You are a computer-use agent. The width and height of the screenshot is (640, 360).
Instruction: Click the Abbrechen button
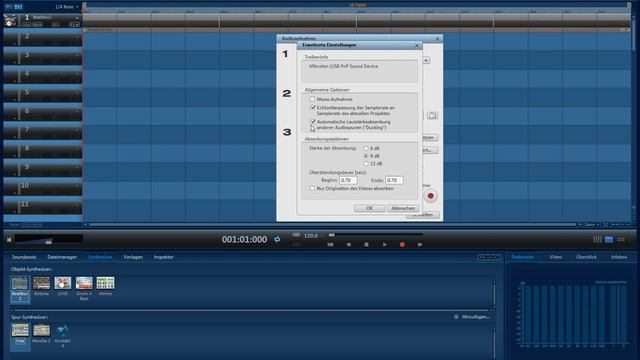click(x=403, y=208)
